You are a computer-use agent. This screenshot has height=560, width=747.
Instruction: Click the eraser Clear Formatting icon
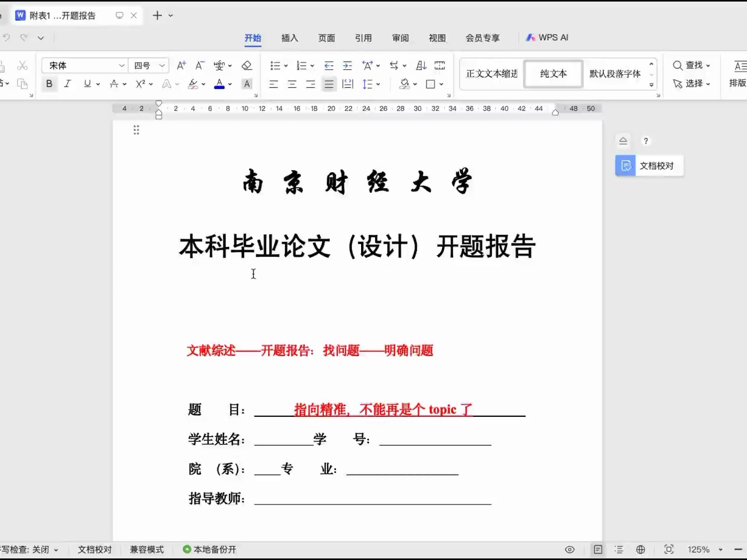tap(247, 65)
